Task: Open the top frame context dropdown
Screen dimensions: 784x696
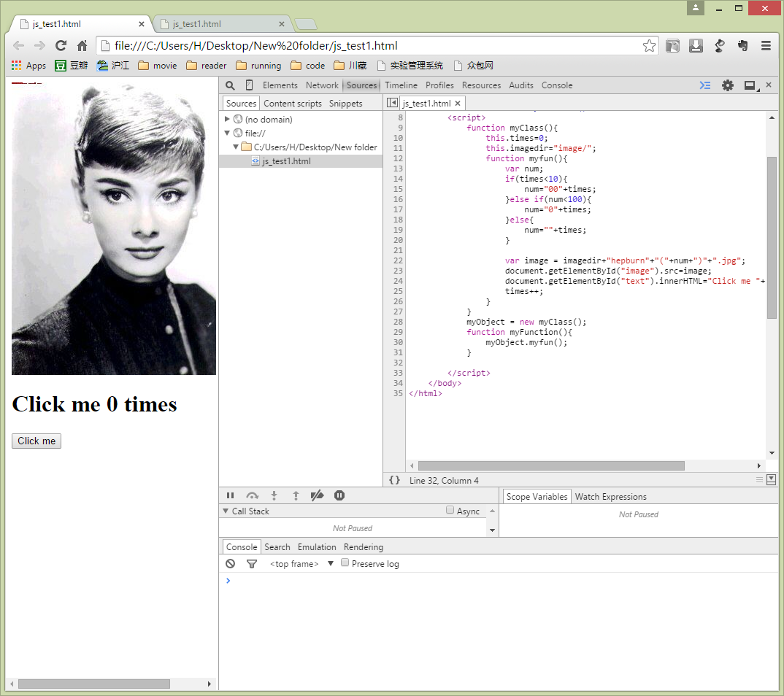Action: pyautogui.click(x=301, y=564)
